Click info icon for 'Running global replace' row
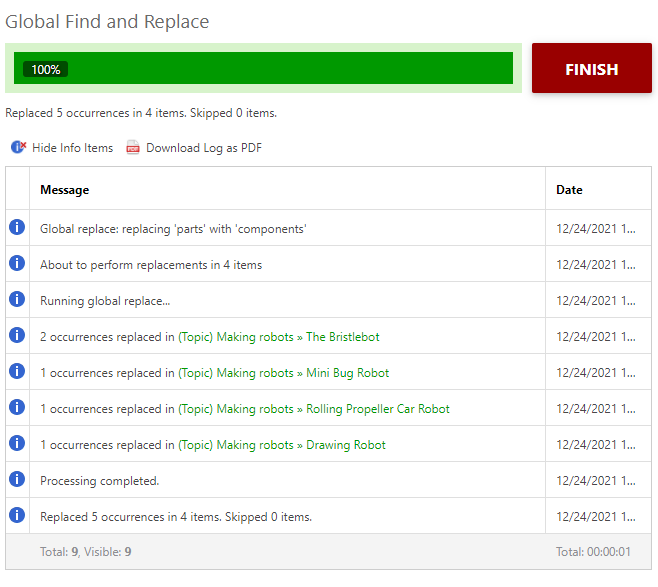This screenshot has height=587, width=658. tap(17, 299)
